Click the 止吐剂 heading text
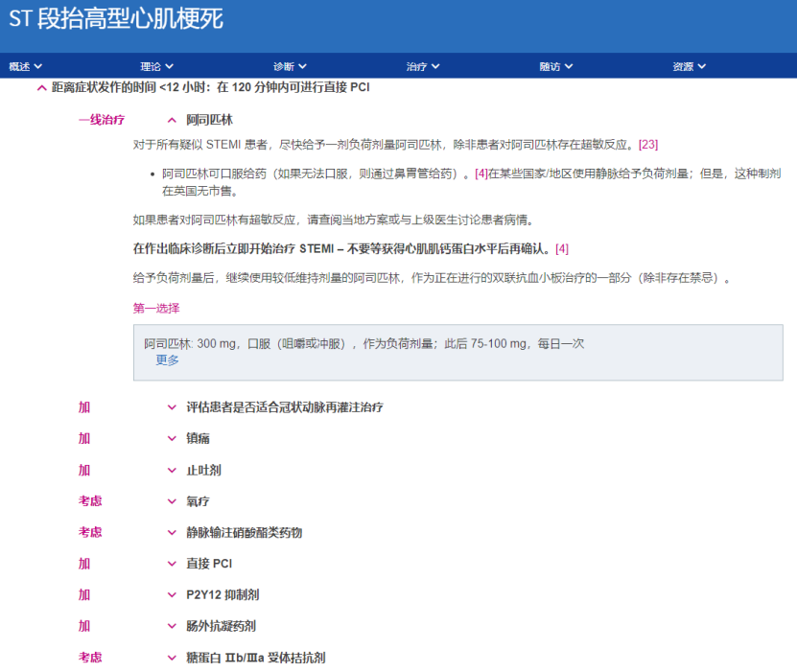 point(204,471)
